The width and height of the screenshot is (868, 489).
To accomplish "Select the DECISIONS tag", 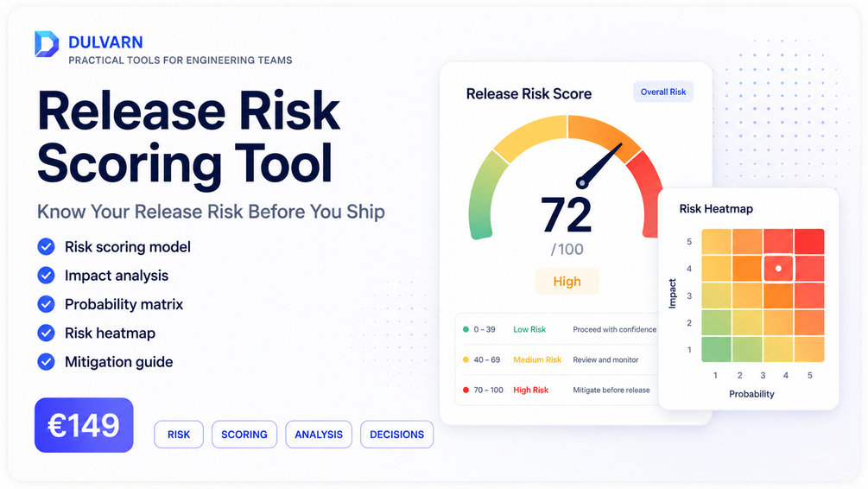I will (x=397, y=435).
